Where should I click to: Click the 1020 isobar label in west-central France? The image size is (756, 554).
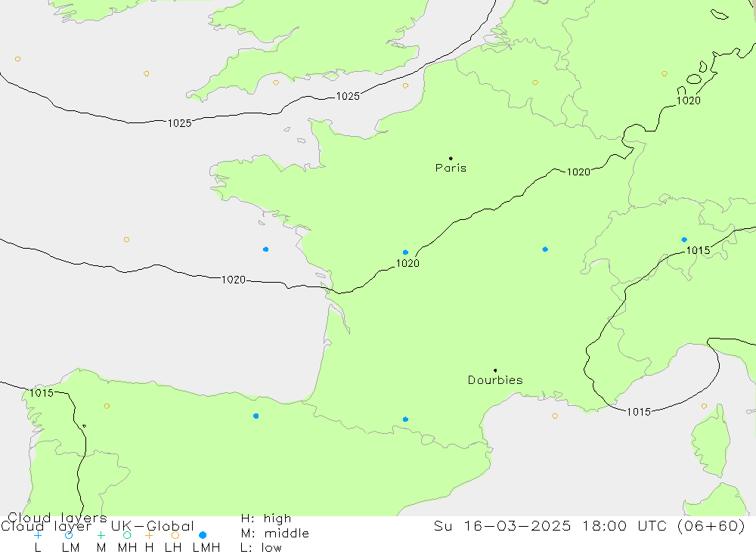tap(407, 263)
